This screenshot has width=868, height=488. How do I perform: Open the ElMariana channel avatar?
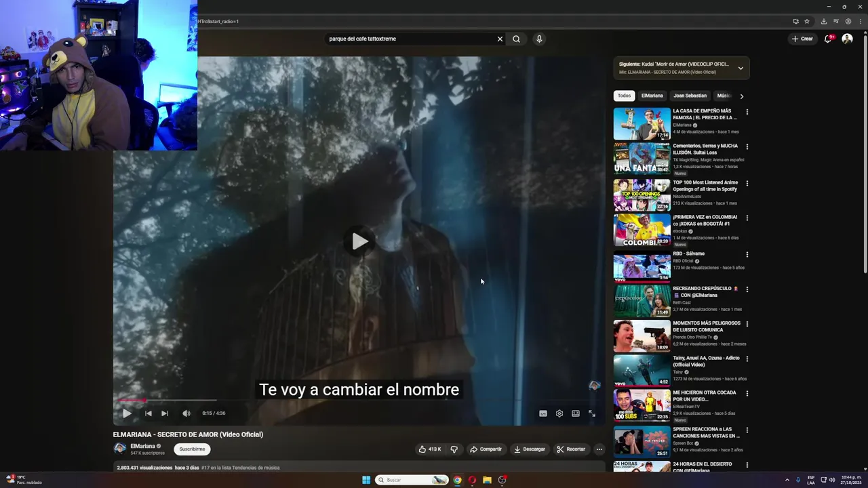120,448
